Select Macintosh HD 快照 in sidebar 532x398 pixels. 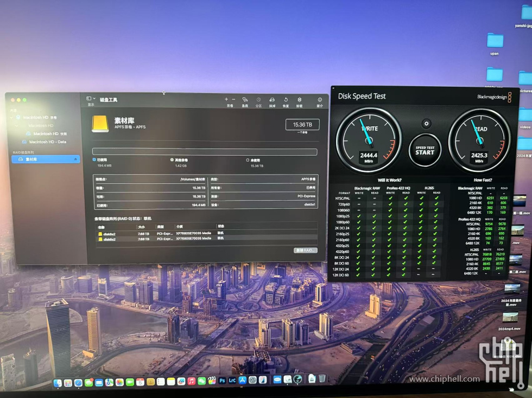point(46,133)
